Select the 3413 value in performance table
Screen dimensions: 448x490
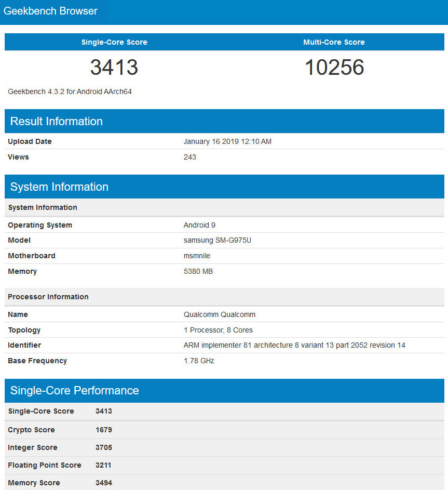104,411
